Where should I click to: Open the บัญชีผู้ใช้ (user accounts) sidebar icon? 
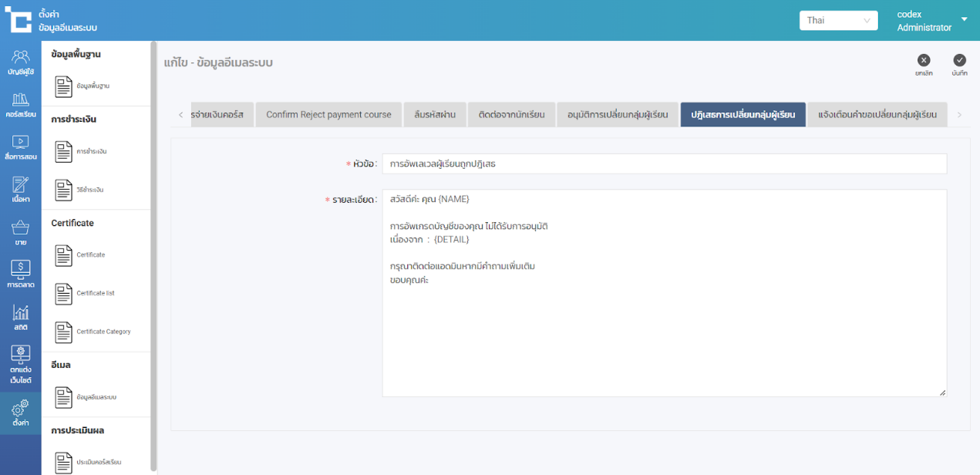(21, 62)
